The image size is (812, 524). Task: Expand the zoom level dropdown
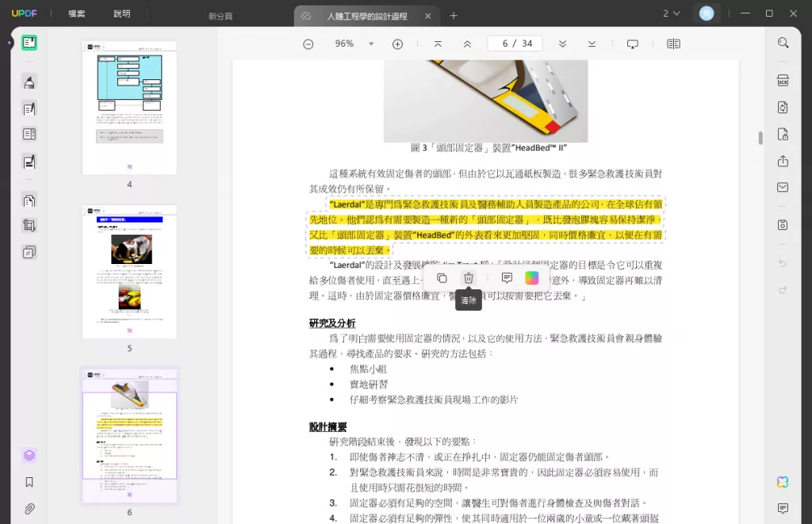pos(371,44)
